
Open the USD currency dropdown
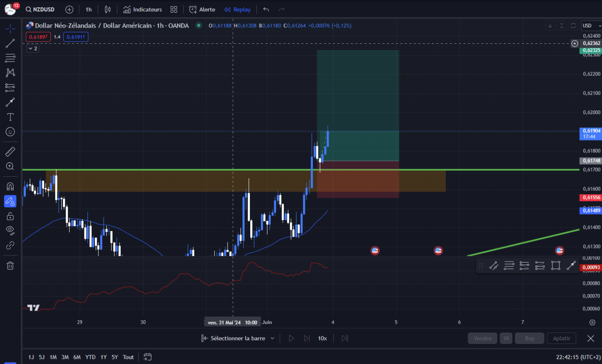(x=590, y=25)
